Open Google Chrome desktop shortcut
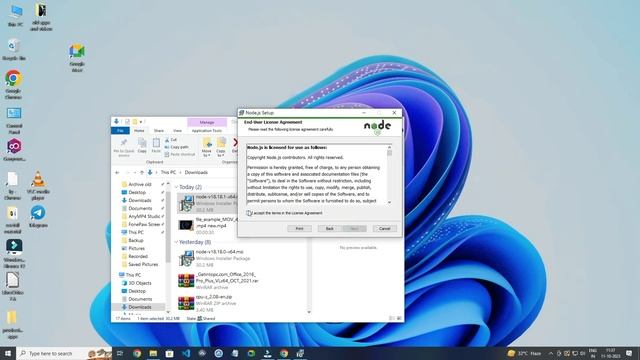640x360 pixels. pyautogui.click(x=13, y=84)
